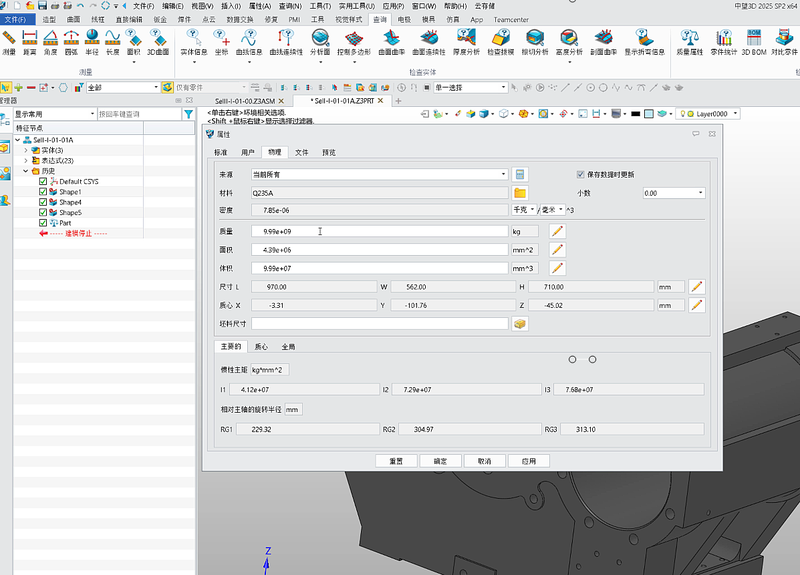Click the calculator icon beside 来源 field

520,174
